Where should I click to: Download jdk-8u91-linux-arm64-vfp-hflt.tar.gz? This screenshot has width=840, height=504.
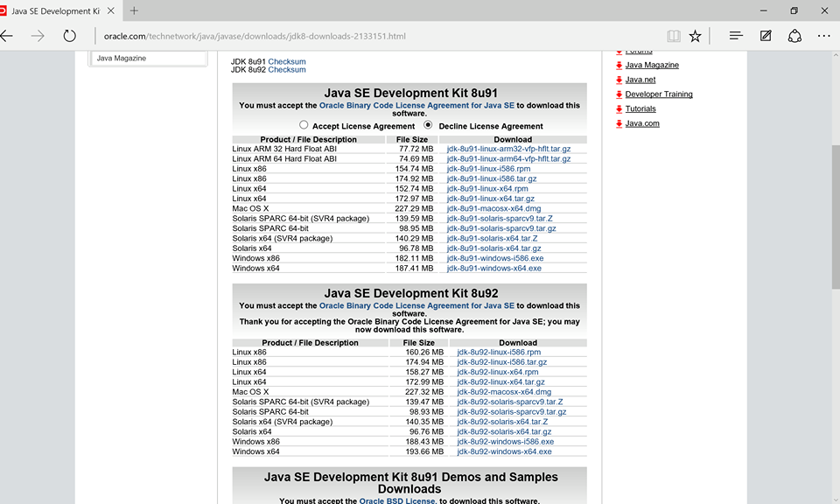[x=508, y=159]
